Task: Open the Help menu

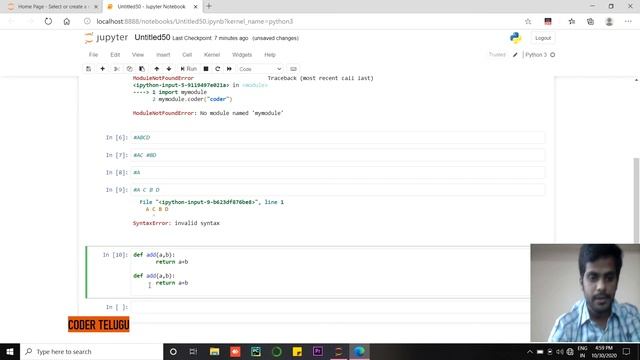Action: coord(270,55)
